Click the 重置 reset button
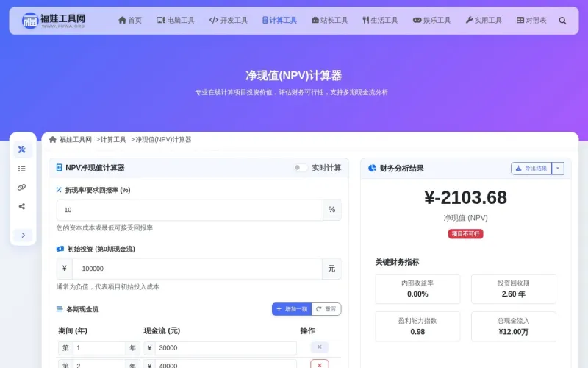 tap(326, 309)
